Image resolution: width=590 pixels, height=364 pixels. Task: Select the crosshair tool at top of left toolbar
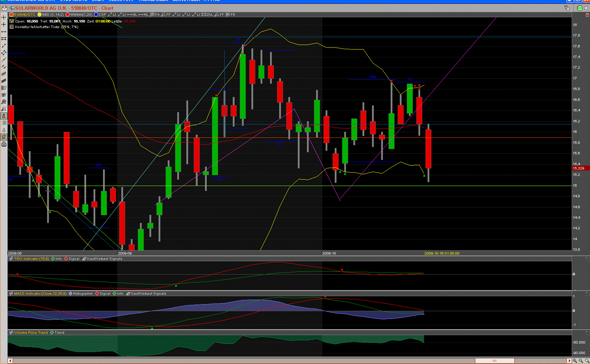[x=4, y=17]
